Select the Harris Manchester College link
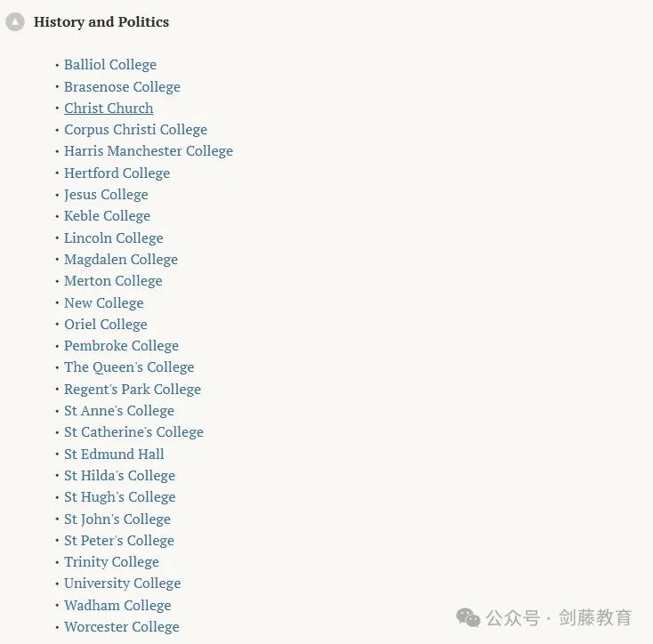This screenshot has width=653, height=644. (148, 151)
